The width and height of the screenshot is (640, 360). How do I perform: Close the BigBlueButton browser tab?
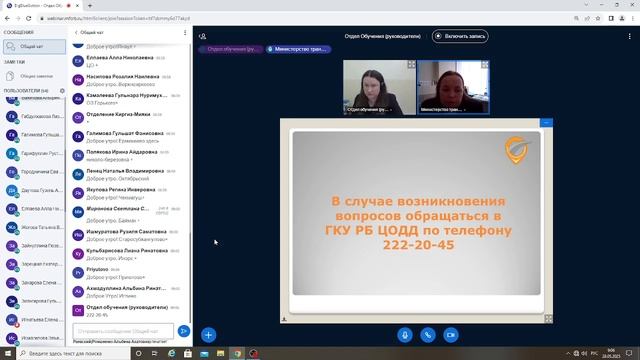coord(77,6)
